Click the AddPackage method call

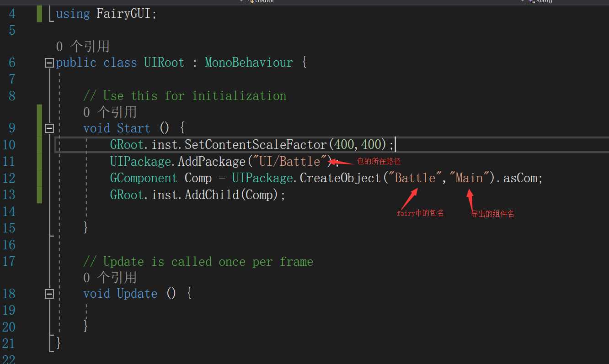(x=212, y=161)
